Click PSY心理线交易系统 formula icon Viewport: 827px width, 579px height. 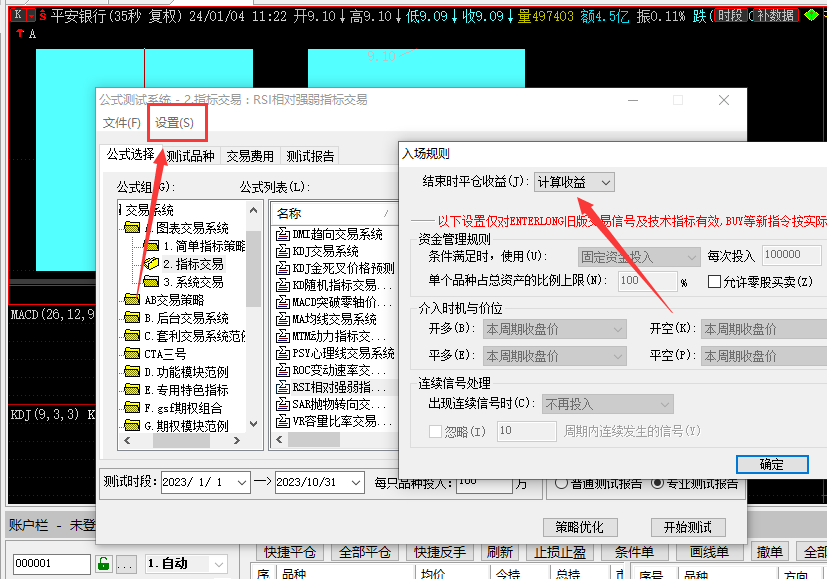[x=283, y=353]
